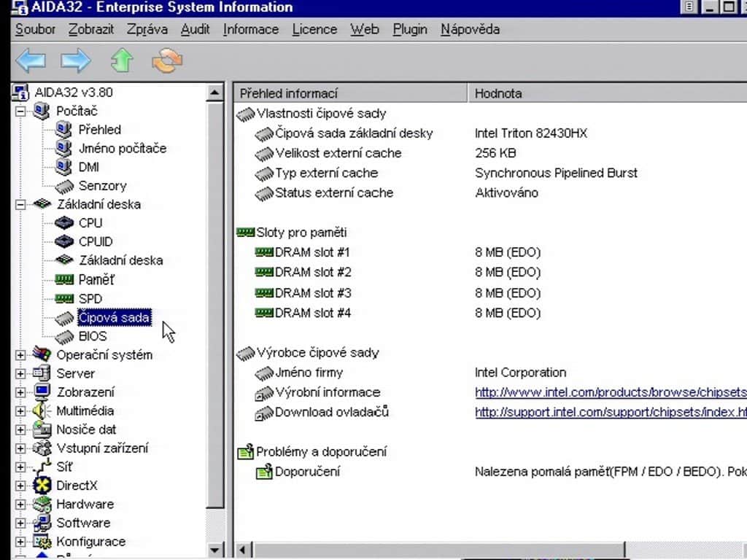The height and width of the screenshot is (560, 747).
Task: Click the BIOS chip icon in tree
Action: point(64,337)
